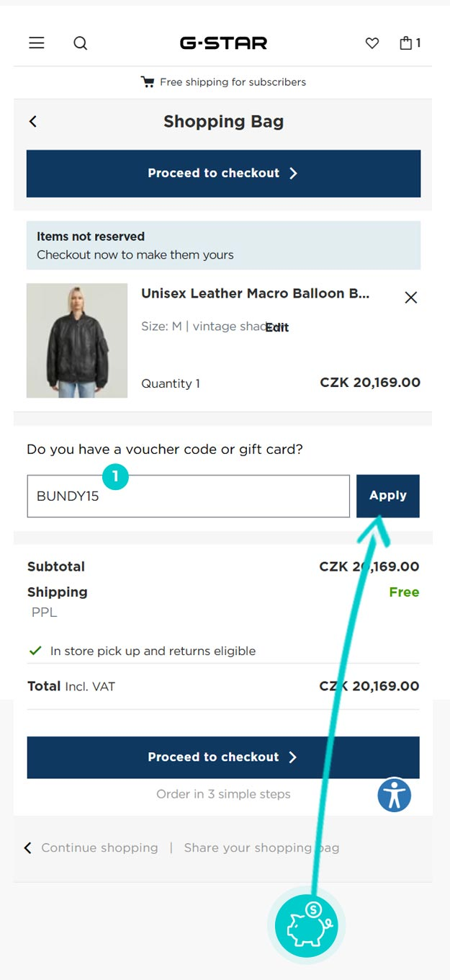Open Continue shopping link
This screenshot has width=450, height=980.
(x=100, y=848)
